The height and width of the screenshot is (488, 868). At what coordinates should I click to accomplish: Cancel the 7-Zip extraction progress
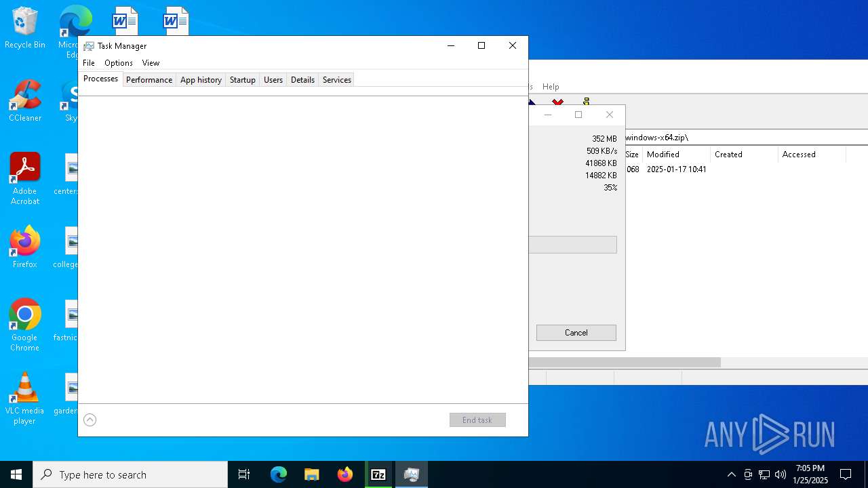[x=576, y=333]
